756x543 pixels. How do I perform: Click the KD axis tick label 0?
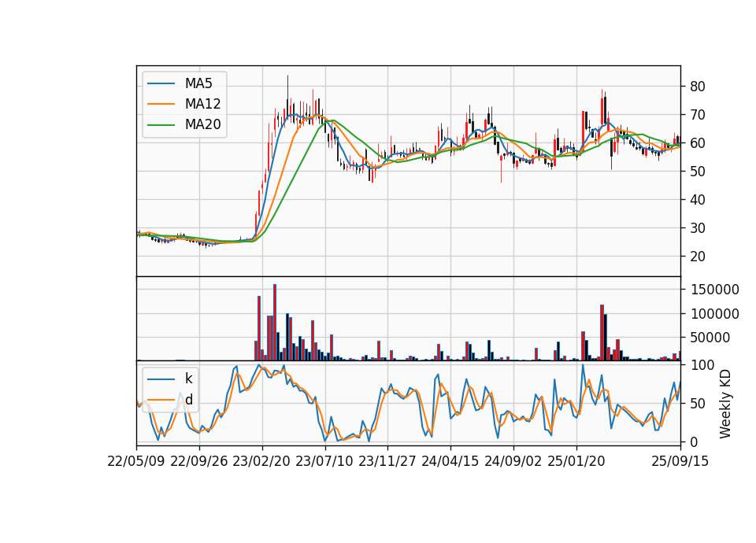point(694,441)
